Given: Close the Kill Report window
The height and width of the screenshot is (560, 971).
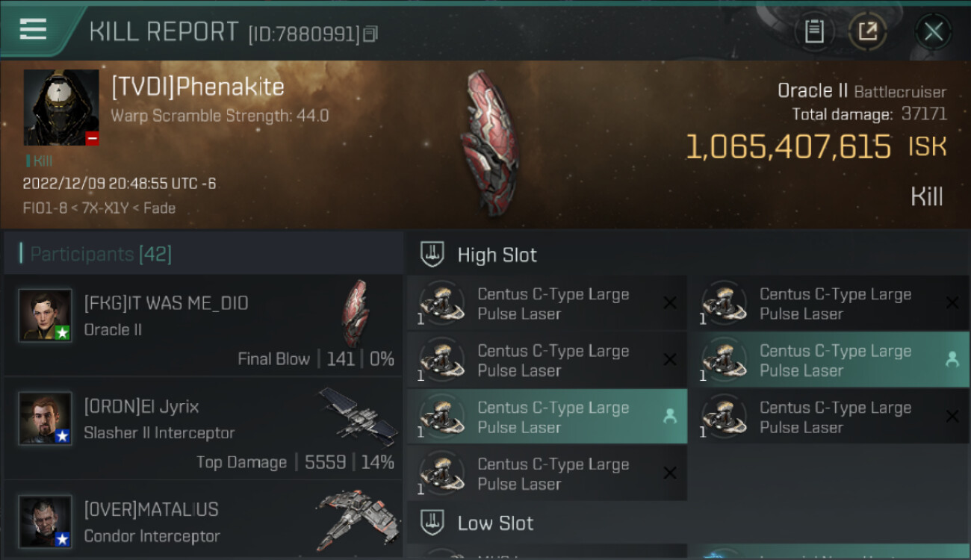Looking at the screenshot, I should point(933,31).
